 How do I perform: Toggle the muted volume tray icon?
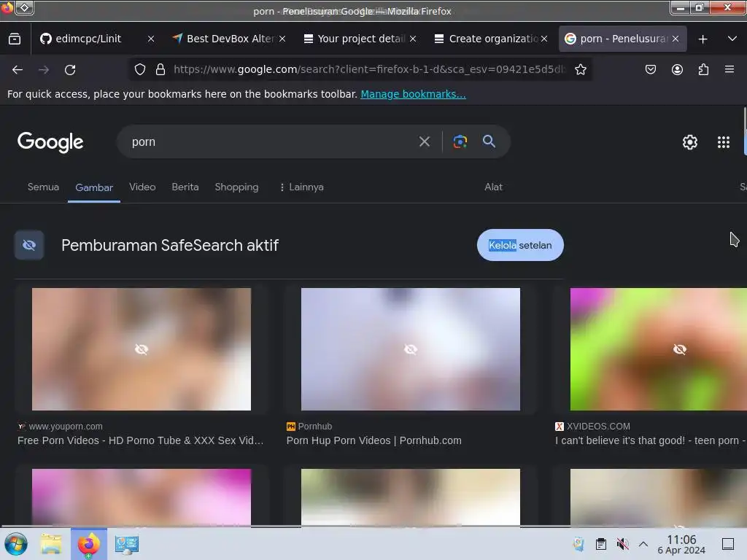(x=622, y=544)
